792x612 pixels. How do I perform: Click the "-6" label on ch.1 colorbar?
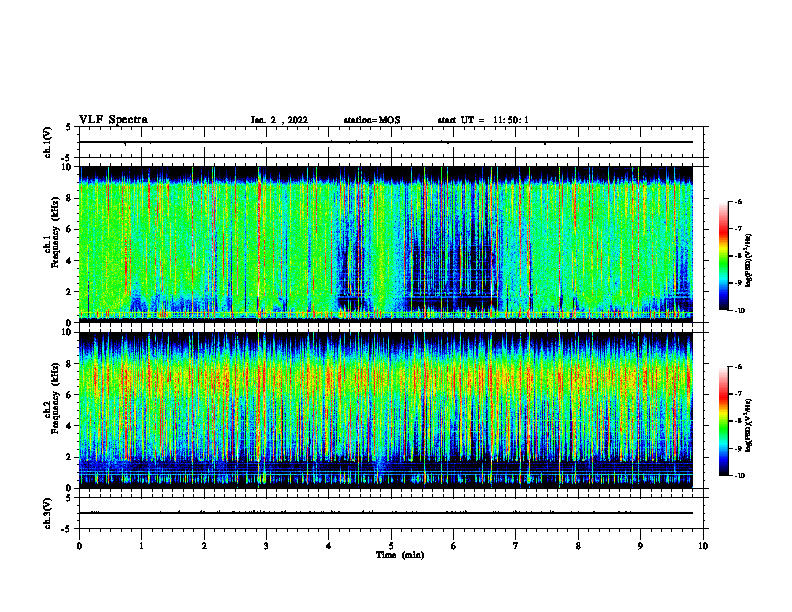pos(738,201)
